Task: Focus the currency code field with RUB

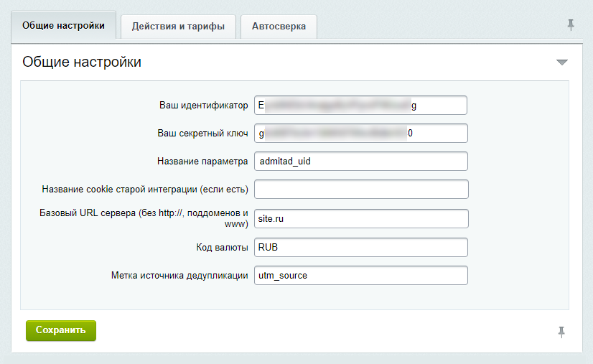Action: tap(360, 247)
